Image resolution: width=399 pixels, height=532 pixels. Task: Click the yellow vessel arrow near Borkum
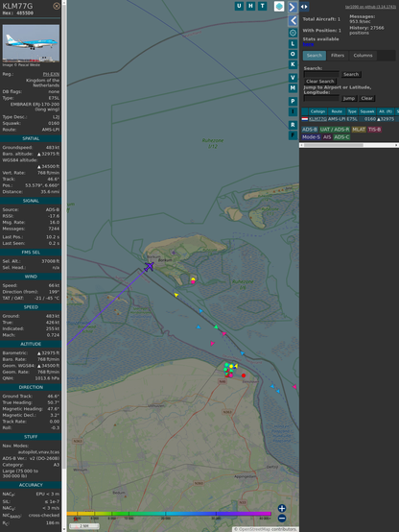(176, 295)
